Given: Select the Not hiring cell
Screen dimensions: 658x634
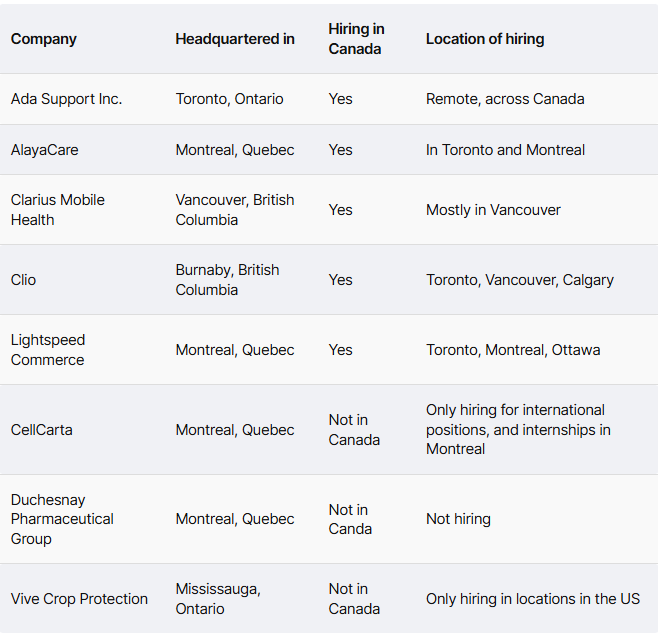Looking at the screenshot, I should [x=458, y=519].
